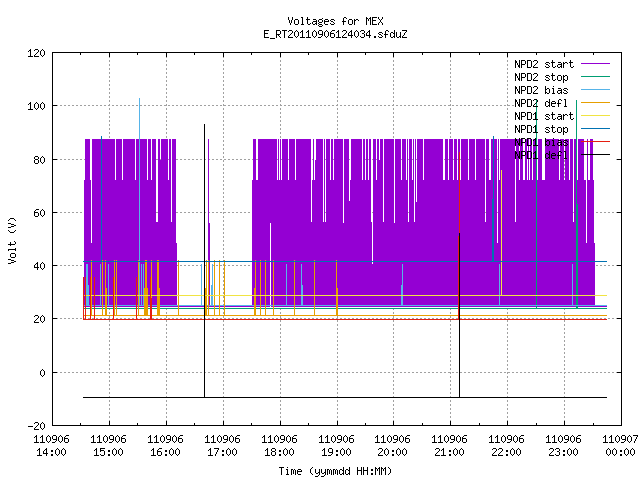Click the 'NPD2 bias' legend label
The image size is (640, 480).
point(541,90)
